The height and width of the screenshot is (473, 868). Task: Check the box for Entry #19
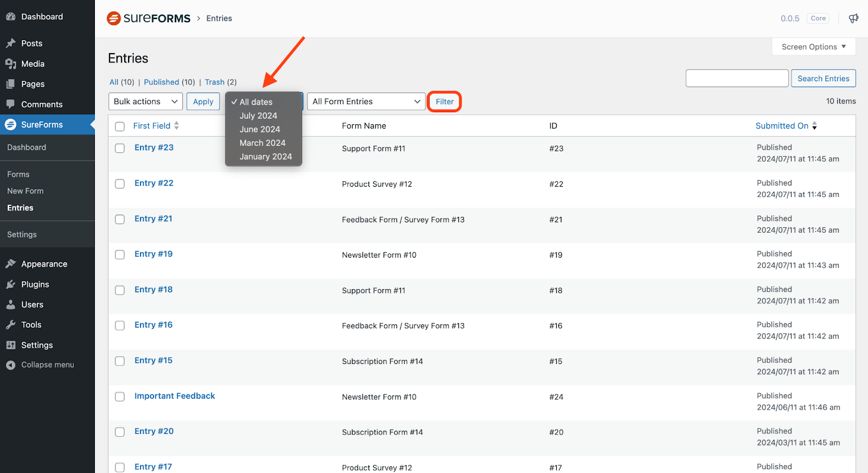(x=120, y=254)
